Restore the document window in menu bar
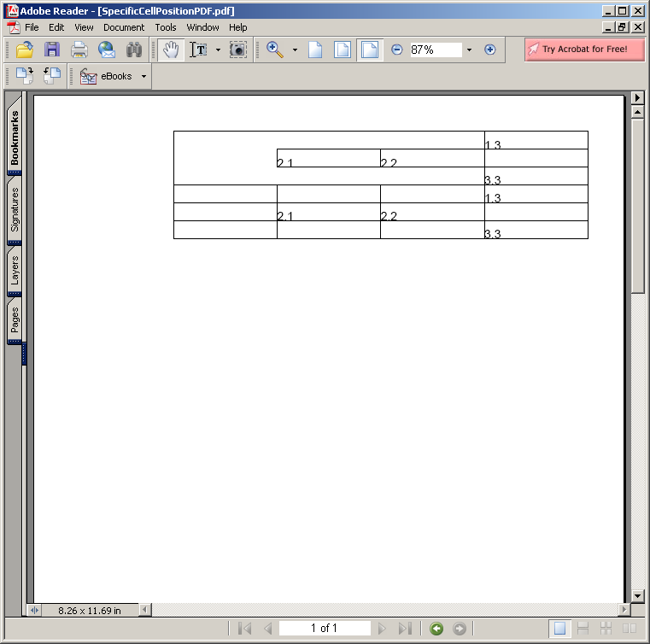 pos(622,27)
